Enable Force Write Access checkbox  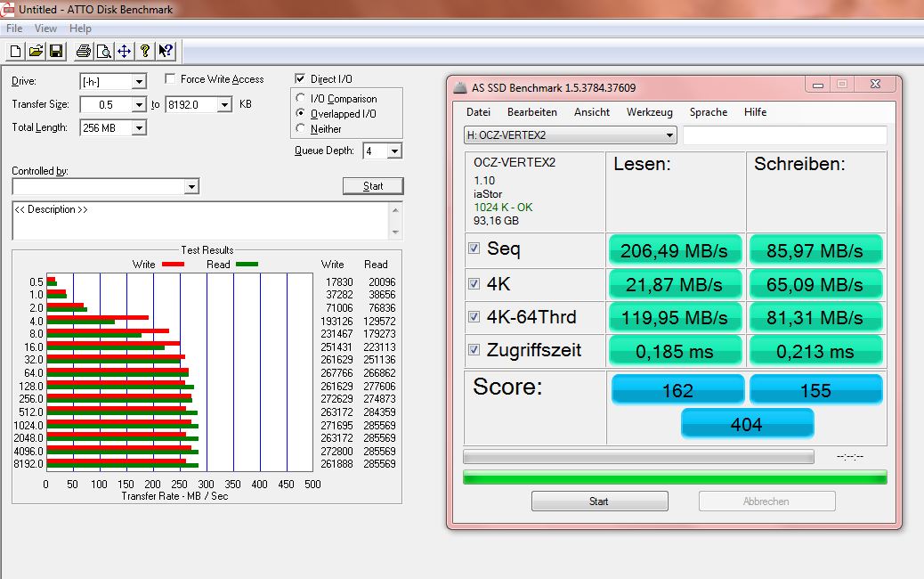(170, 78)
